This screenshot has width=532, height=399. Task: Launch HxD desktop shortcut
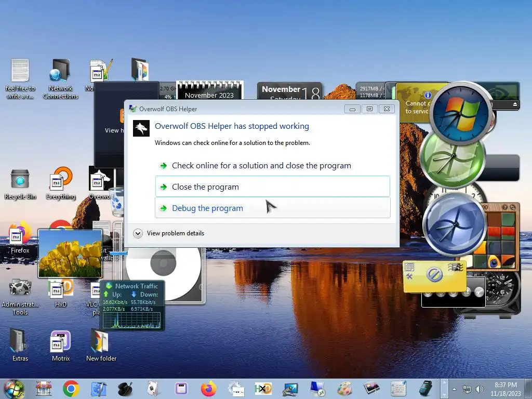[x=60, y=294]
